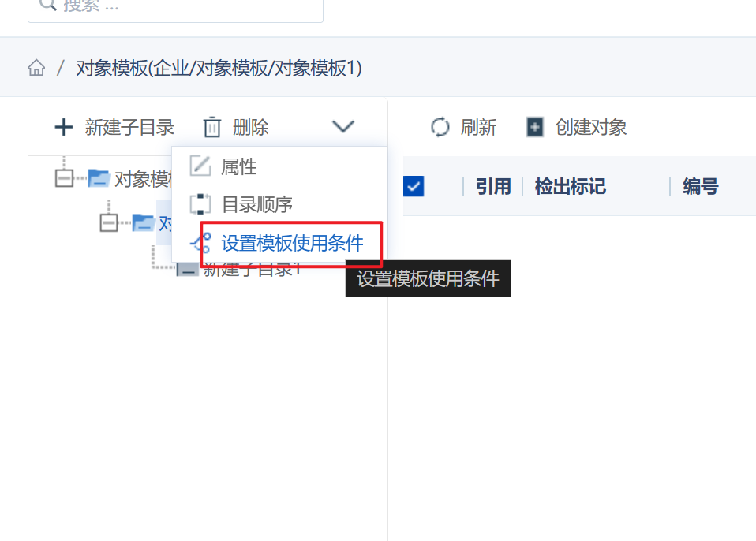Click the circular 刷新 refresh icon
The image size is (756, 541).
pyautogui.click(x=440, y=128)
